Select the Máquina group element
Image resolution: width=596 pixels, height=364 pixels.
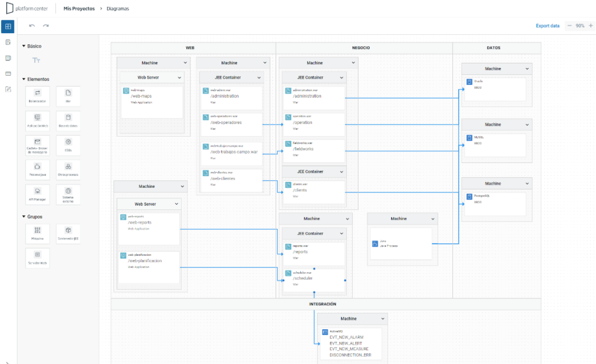click(x=37, y=233)
